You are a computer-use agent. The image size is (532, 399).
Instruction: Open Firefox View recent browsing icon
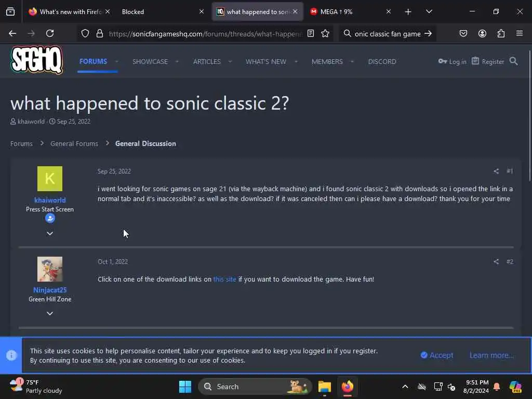point(10,12)
